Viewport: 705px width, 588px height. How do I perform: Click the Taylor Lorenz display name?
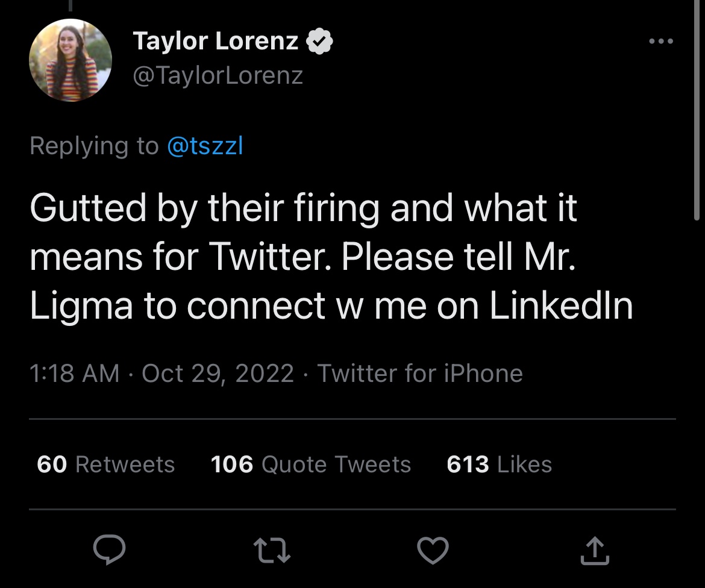215,41
